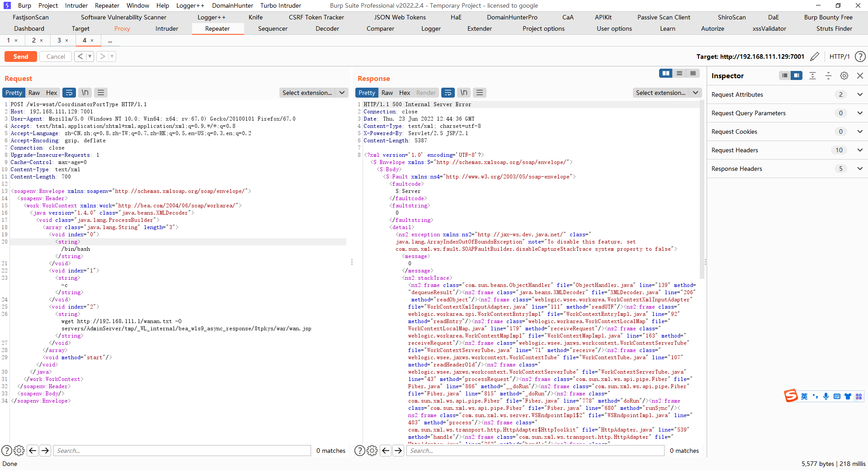Open history back dropdown arrow
Image resolution: width=868 pixels, height=470 pixels.
tap(90, 56)
